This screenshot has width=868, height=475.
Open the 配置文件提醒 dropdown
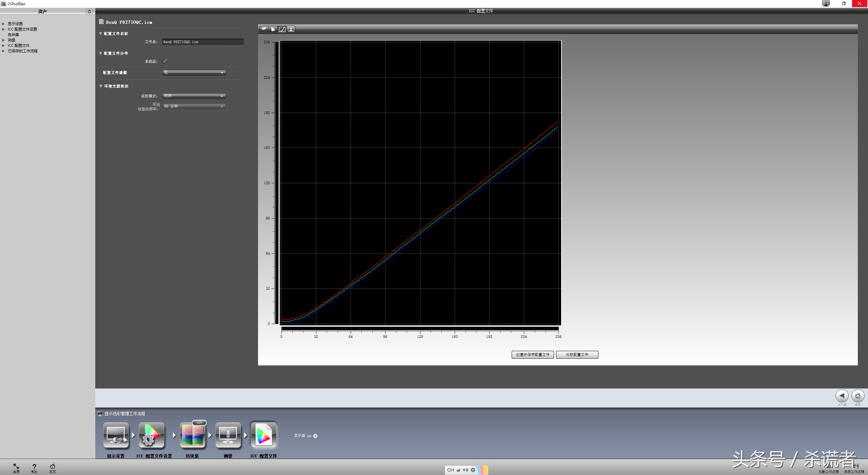[194, 73]
